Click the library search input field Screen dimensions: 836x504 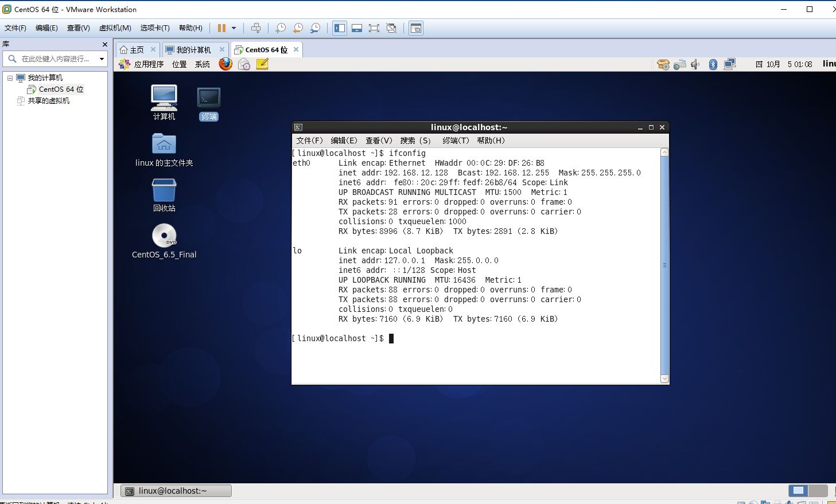tap(55, 58)
